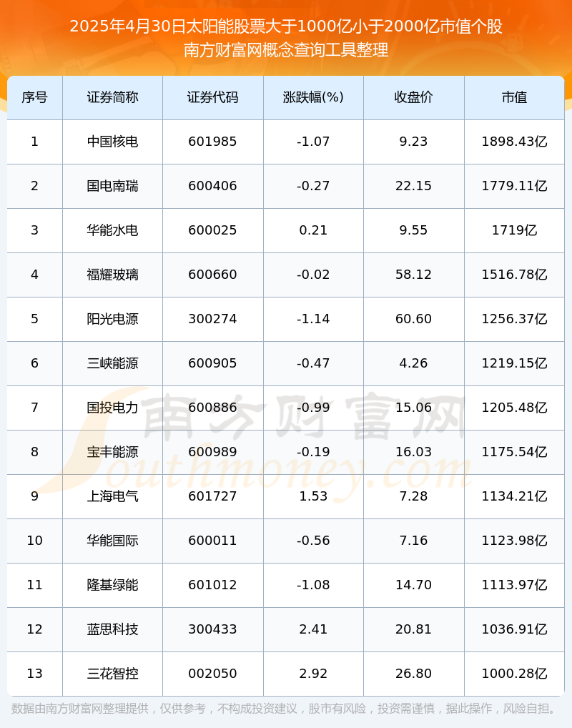Screen dimensions: 572x728
Task: Click market value 1175.54亿
Action: [x=514, y=452]
